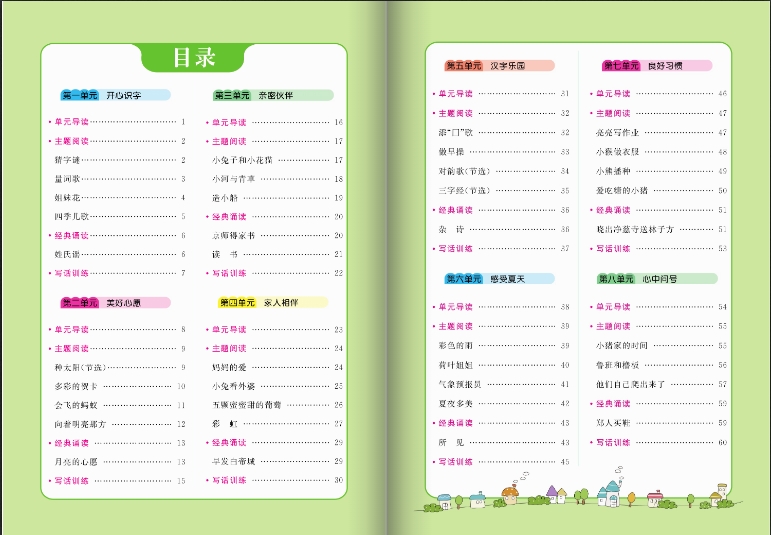The width and height of the screenshot is (771, 535).
Task: Jump to the 会飞的蚂蚁 entry
Action: (x=76, y=405)
